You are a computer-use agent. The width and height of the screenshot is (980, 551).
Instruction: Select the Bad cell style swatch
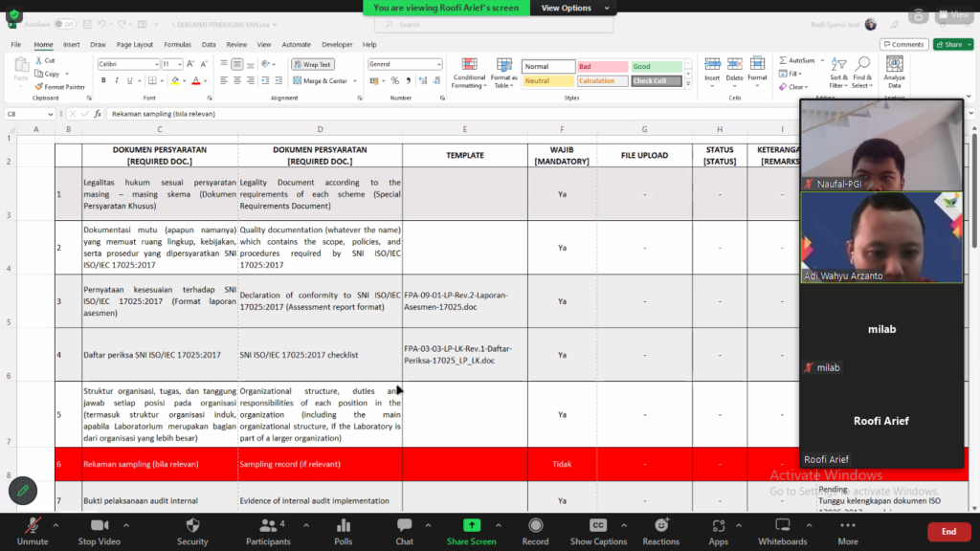[603, 66]
